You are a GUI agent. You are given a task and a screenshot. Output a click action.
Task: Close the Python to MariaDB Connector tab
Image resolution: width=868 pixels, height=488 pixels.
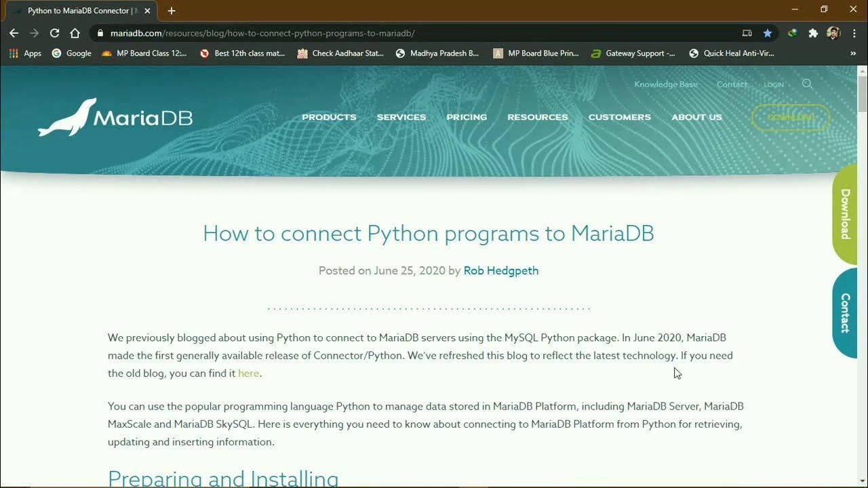[147, 11]
